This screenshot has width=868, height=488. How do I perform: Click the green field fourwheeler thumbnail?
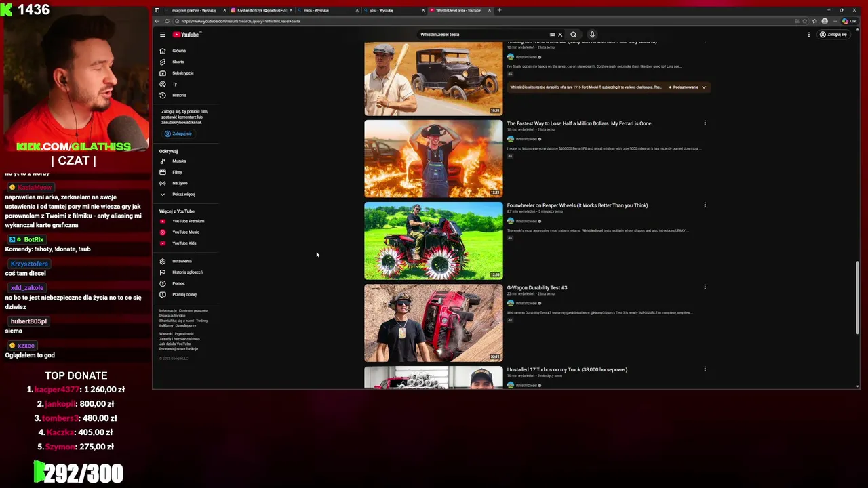(x=433, y=241)
